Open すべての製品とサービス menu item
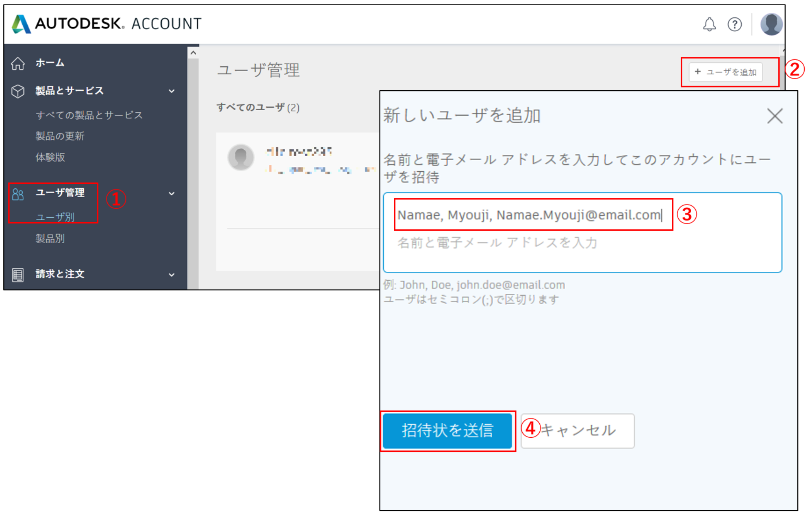Image resolution: width=812 pixels, height=515 pixels. click(x=89, y=115)
